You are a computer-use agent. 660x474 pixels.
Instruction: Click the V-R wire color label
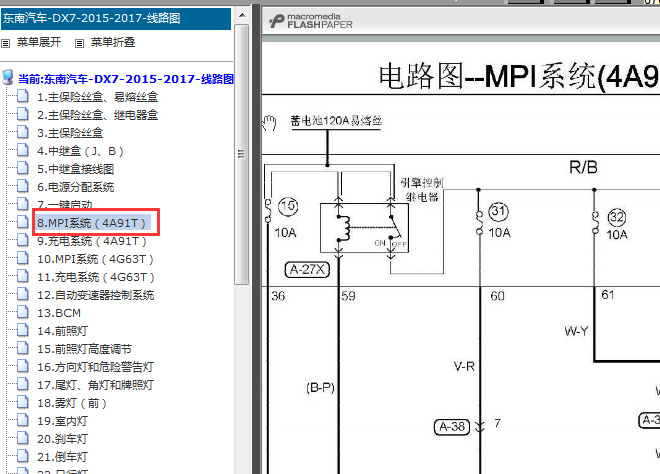pyautogui.click(x=464, y=367)
